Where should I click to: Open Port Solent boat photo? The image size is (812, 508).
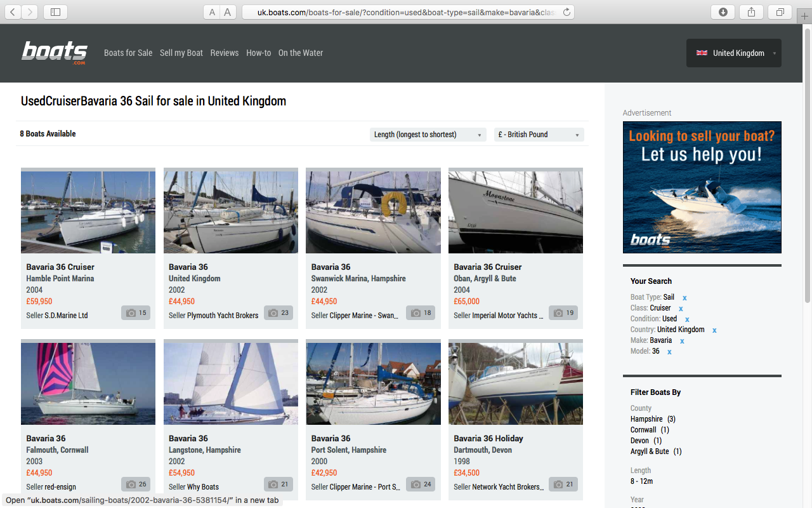(x=373, y=384)
